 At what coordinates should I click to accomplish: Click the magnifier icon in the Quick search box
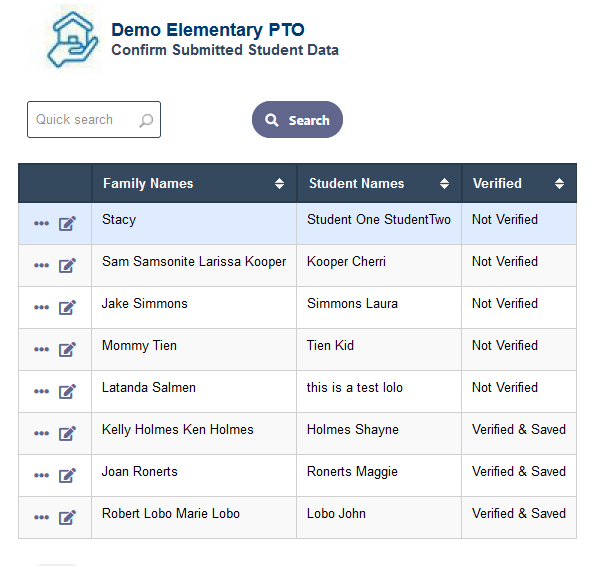146,120
